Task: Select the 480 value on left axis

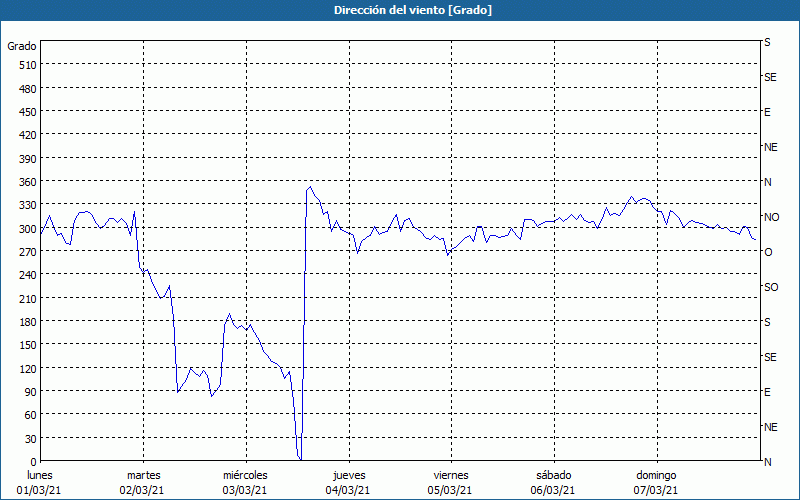Action: pyautogui.click(x=28, y=89)
